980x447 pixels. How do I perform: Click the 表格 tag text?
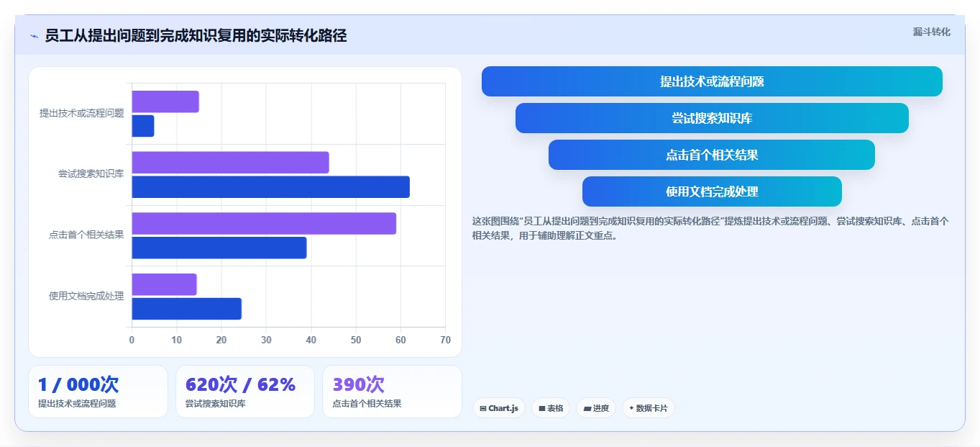(x=555, y=408)
